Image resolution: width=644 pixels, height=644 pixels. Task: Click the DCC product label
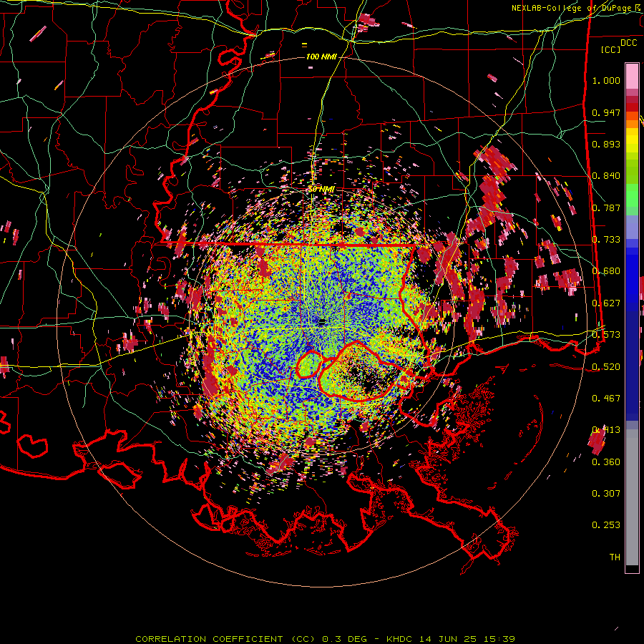pos(628,43)
